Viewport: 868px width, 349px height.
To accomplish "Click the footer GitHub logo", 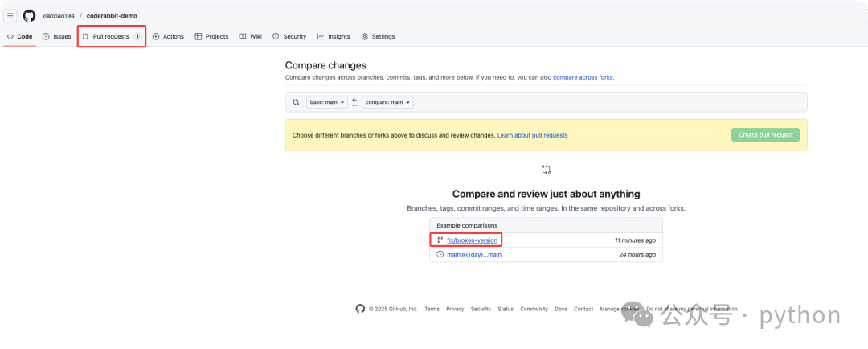I will tap(360, 309).
